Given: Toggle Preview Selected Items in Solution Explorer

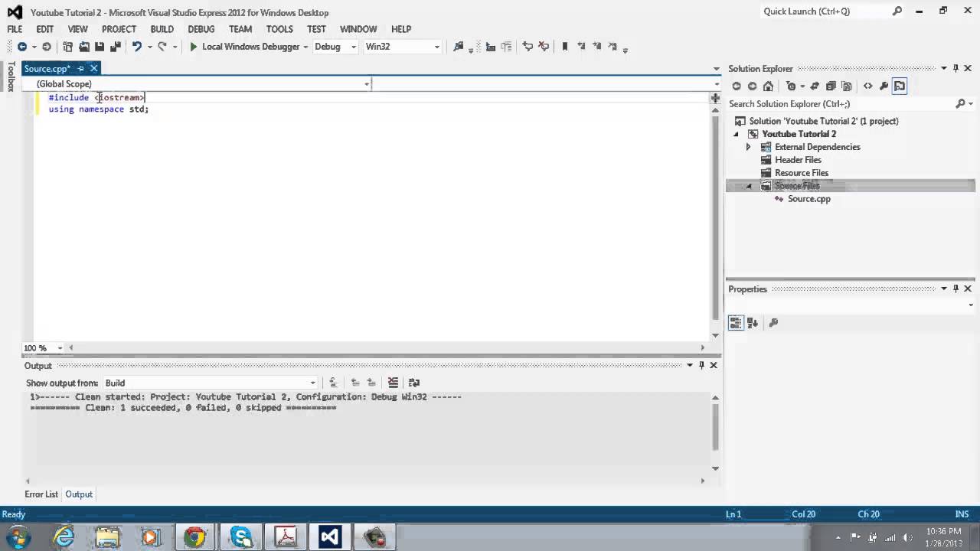Looking at the screenshot, I should pos(900,86).
